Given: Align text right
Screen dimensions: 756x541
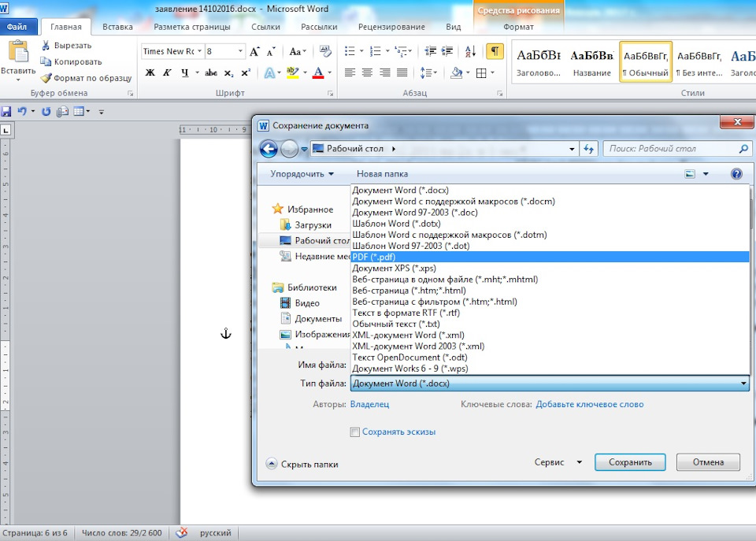Looking at the screenshot, I should pyautogui.click(x=385, y=72).
